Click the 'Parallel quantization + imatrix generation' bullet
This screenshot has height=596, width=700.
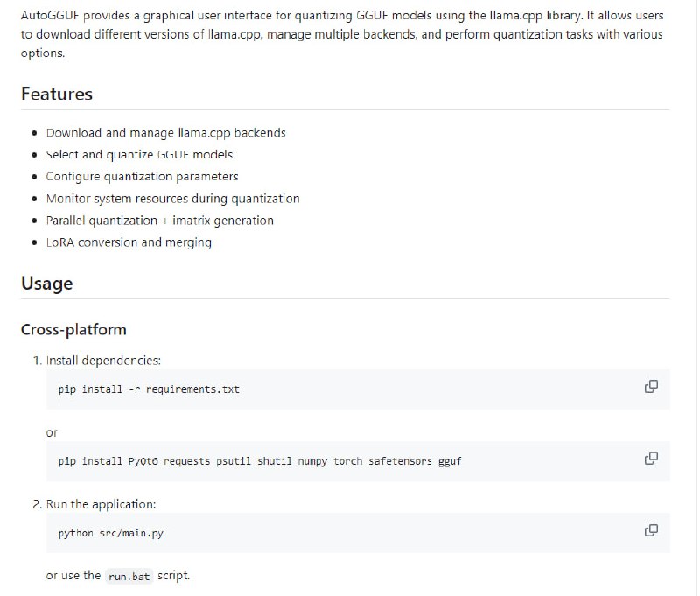[x=159, y=221]
